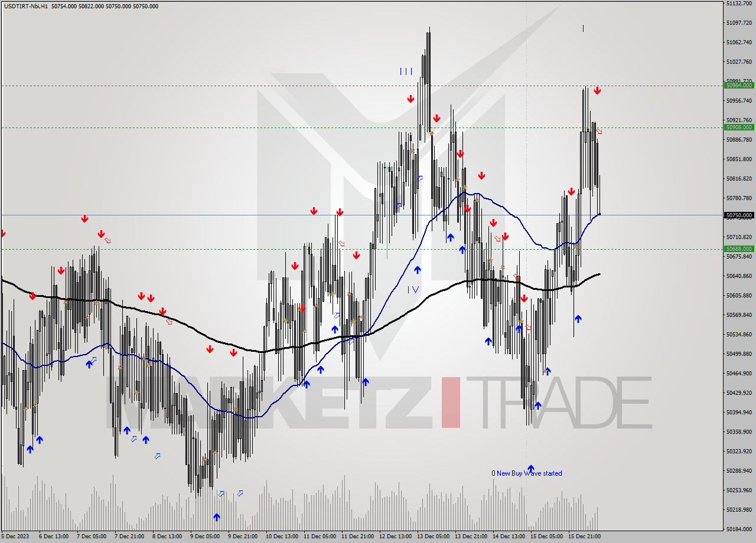This screenshot has width=756, height=543.
Task: Click the 50569.840 price axis value
Action: point(739,315)
